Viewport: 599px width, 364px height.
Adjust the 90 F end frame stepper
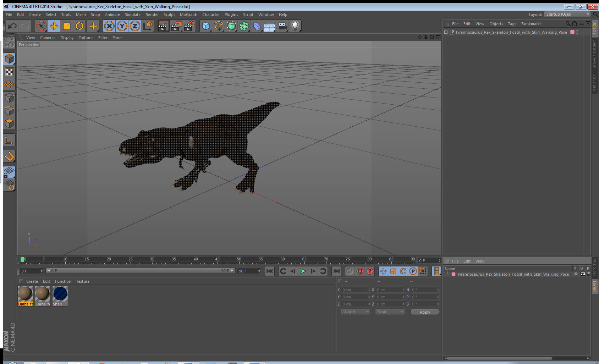pos(259,271)
